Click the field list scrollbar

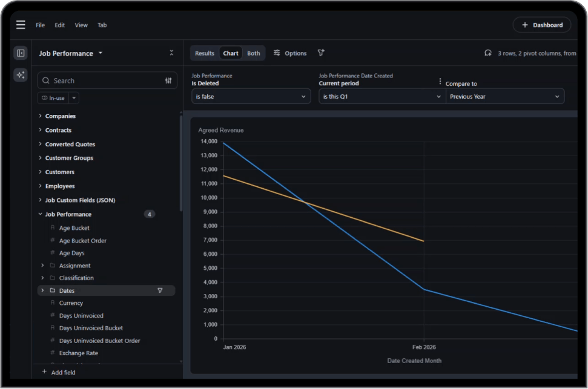tap(181, 163)
